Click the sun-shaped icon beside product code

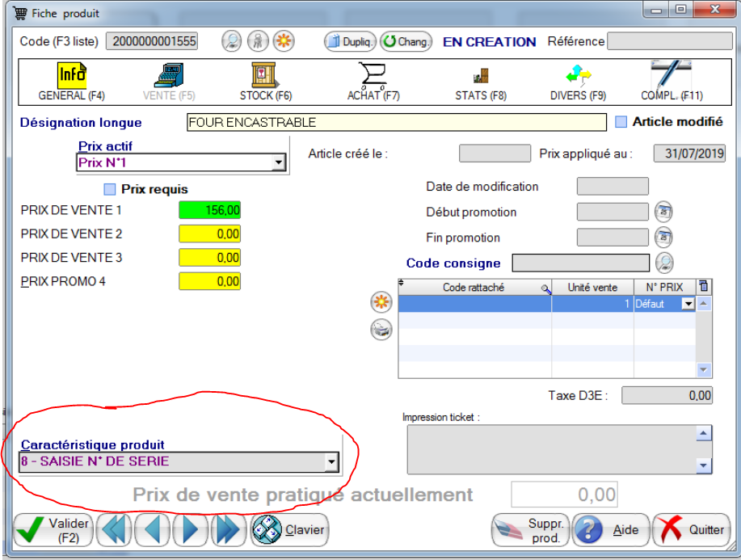[283, 41]
